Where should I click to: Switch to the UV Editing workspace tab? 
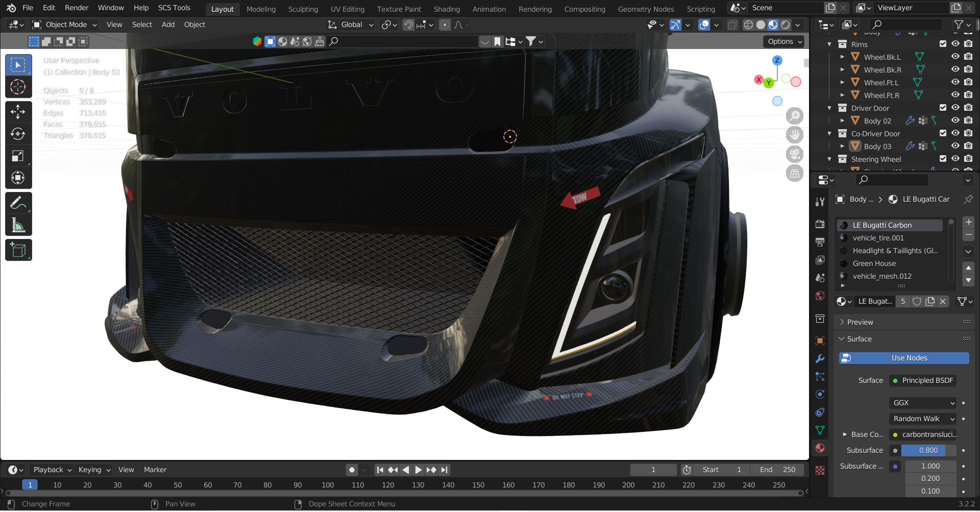pos(348,9)
